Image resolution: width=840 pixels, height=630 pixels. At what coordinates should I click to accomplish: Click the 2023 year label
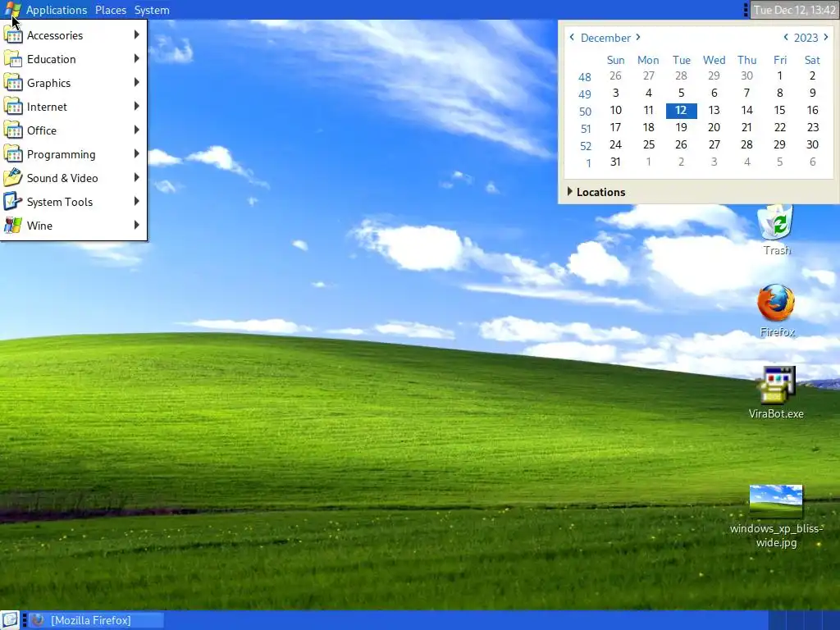click(x=806, y=38)
